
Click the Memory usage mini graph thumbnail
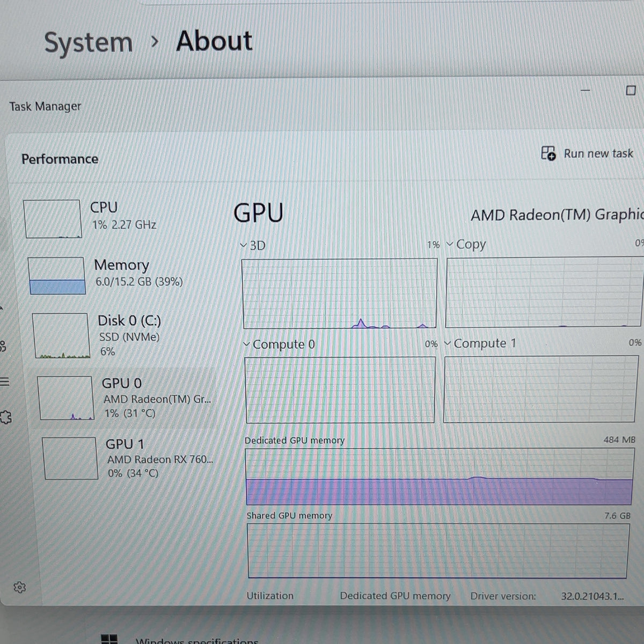56,276
